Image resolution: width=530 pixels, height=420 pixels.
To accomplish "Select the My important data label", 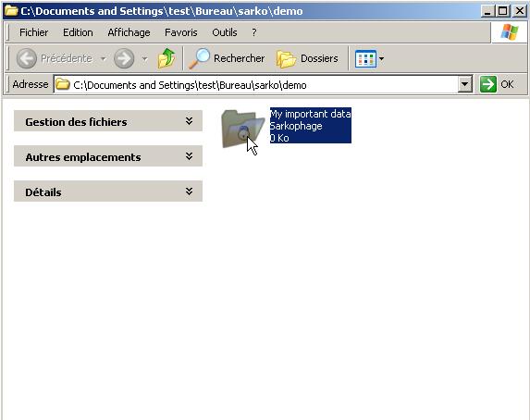I will point(310,114).
